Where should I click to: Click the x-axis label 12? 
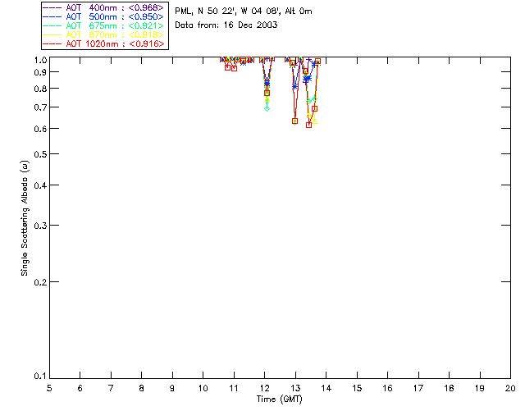point(264,388)
